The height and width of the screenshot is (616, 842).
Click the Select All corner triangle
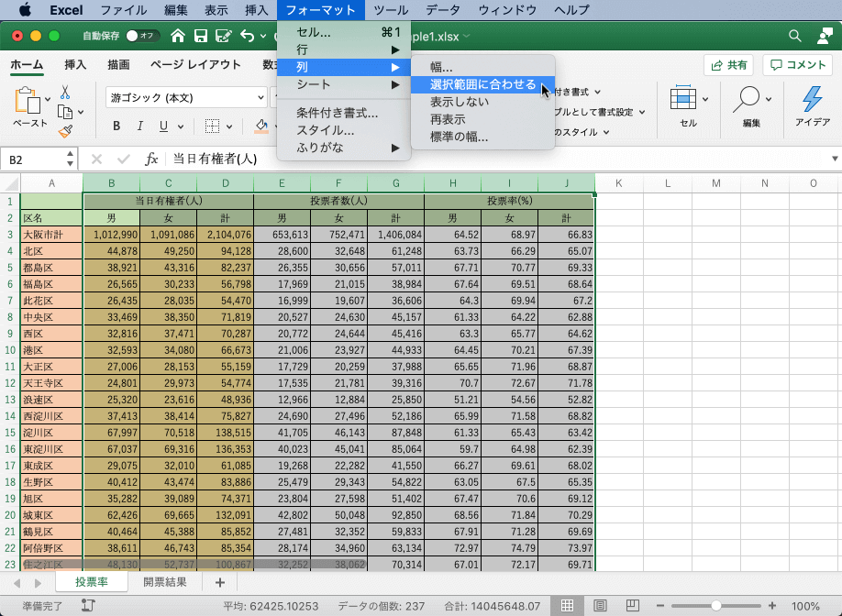(x=11, y=183)
